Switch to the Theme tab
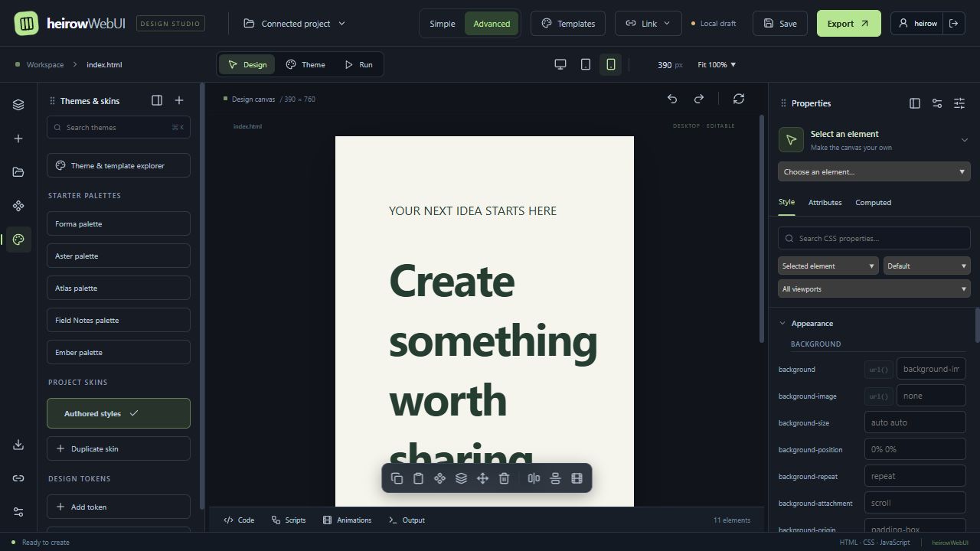The height and width of the screenshot is (551, 980). tap(305, 64)
